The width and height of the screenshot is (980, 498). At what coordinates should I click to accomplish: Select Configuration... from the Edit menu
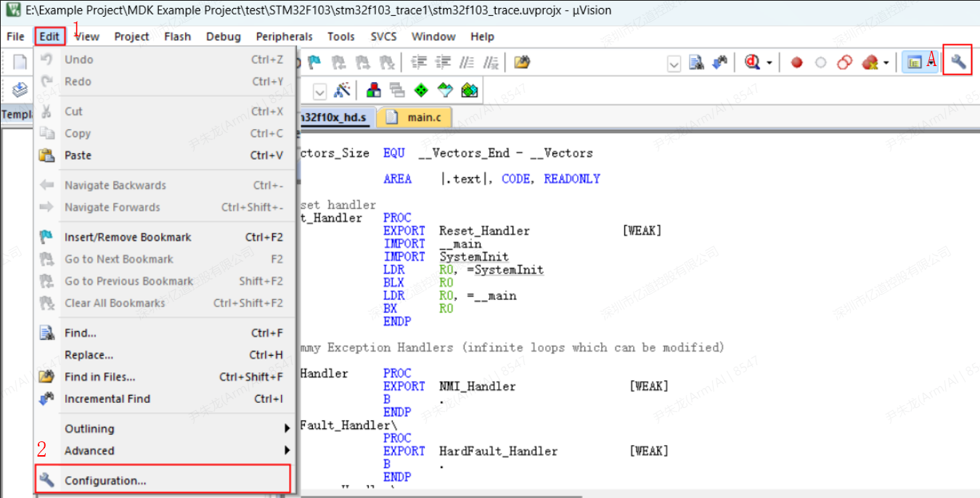click(105, 481)
